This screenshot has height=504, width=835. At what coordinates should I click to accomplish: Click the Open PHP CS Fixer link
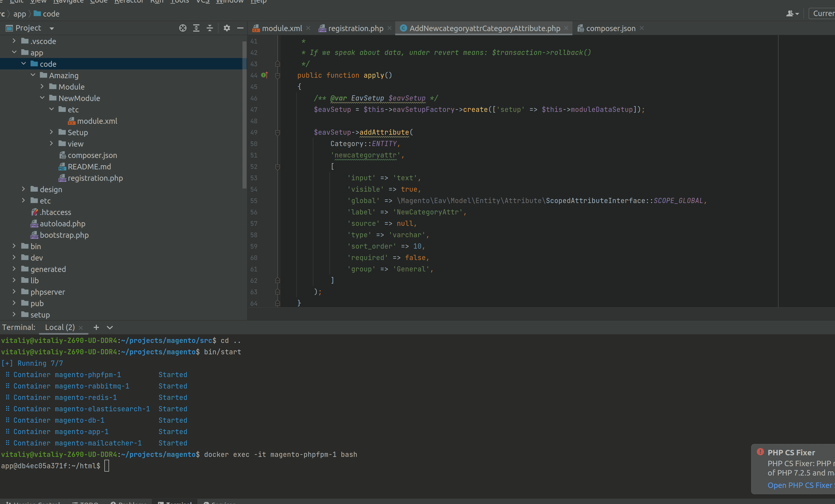click(800, 485)
